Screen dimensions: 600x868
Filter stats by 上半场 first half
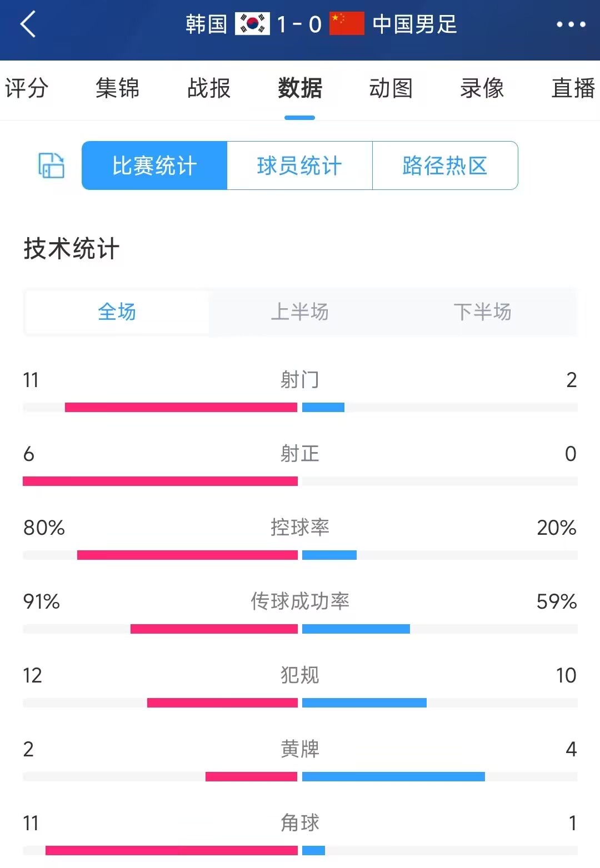(x=299, y=312)
